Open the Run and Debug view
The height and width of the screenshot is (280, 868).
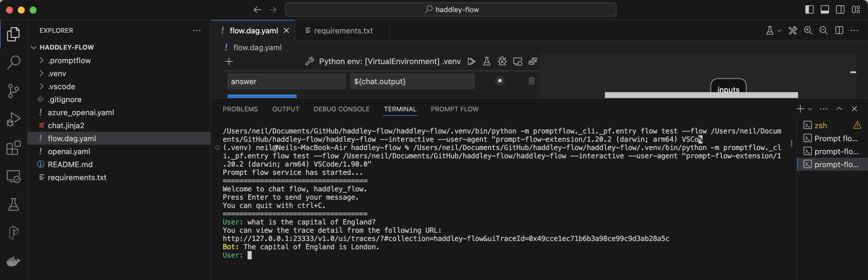point(13,119)
